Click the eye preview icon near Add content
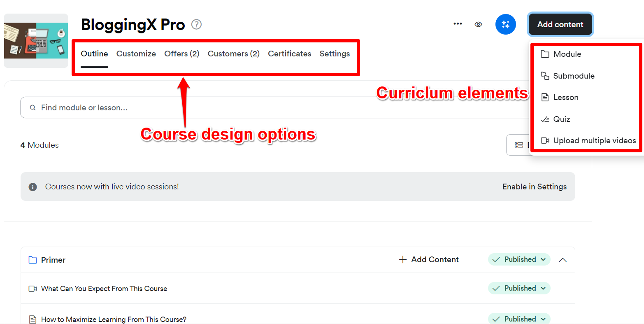 tap(478, 24)
